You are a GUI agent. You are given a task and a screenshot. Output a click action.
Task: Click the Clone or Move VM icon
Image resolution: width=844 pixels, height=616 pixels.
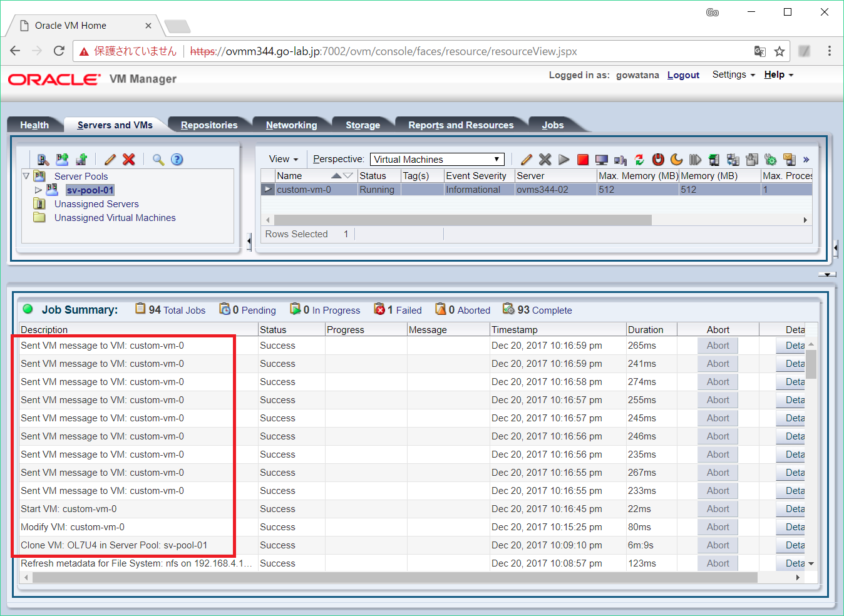(733, 160)
